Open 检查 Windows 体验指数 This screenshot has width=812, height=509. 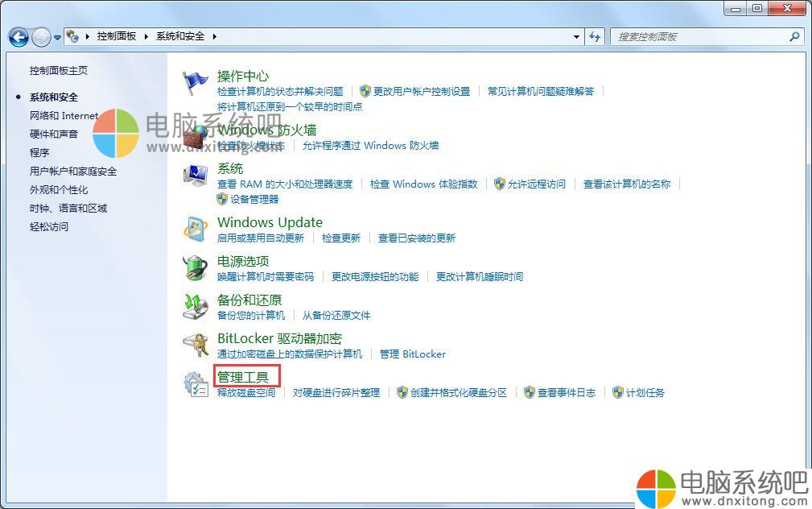pos(423,184)
